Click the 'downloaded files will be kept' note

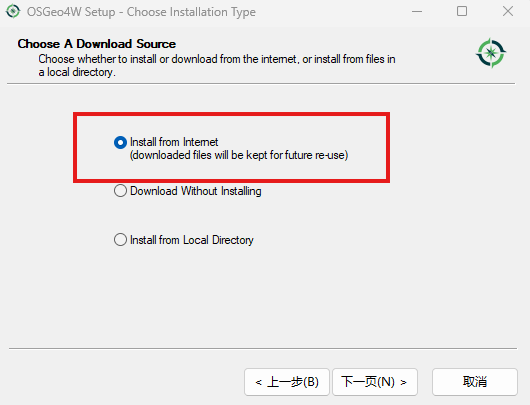pos(239,155)
